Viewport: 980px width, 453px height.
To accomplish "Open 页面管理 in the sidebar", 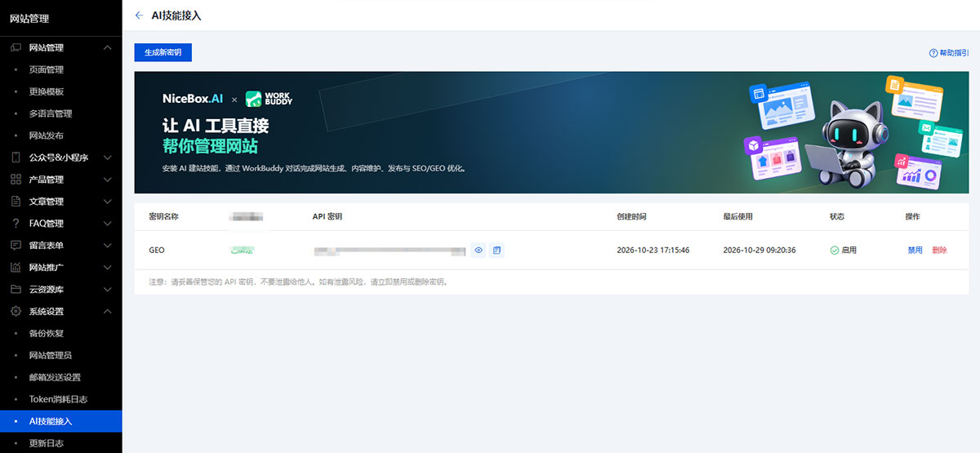I will [x=46, y=70].
